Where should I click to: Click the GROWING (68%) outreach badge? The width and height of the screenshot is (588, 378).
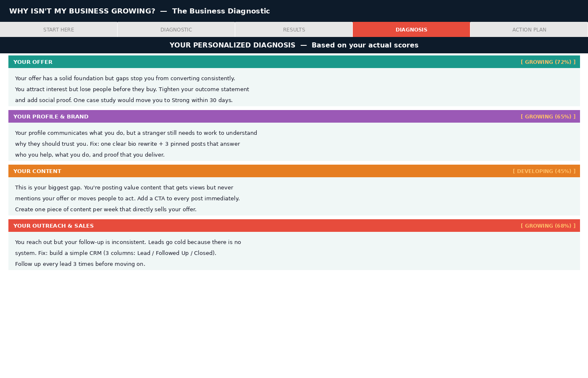[x=548, y=226]
